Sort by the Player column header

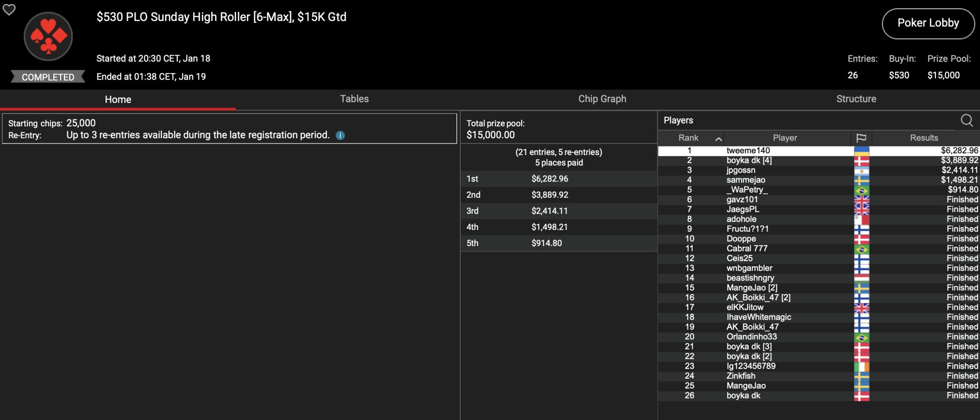[785, 138]
